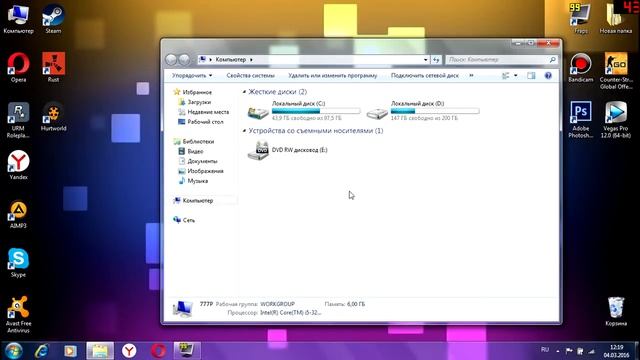This screenshot has width=640, height=360.
Task: Click the Bandicam desktop icon
Action: [580, 68]
